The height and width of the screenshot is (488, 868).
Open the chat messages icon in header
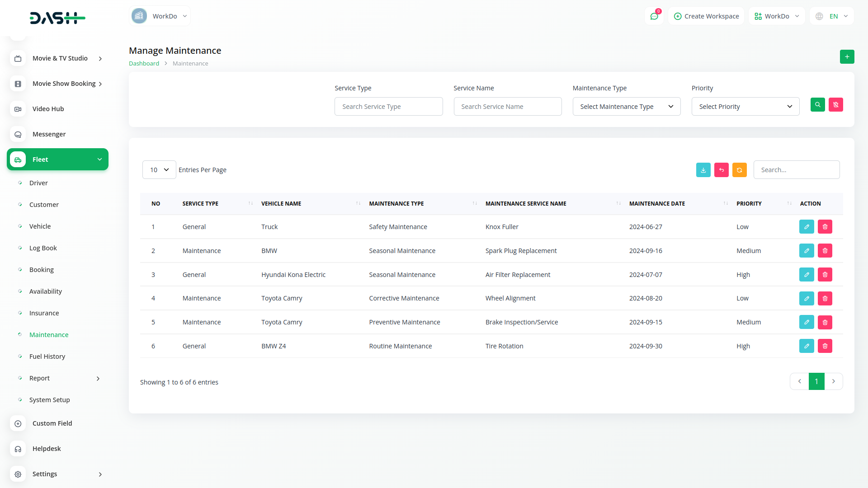[x=654, y=16]
